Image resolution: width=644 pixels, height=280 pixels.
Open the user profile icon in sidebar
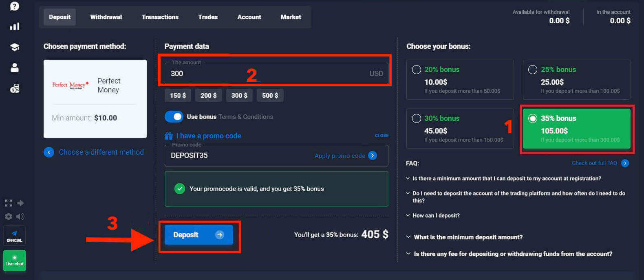coord(15,68)
